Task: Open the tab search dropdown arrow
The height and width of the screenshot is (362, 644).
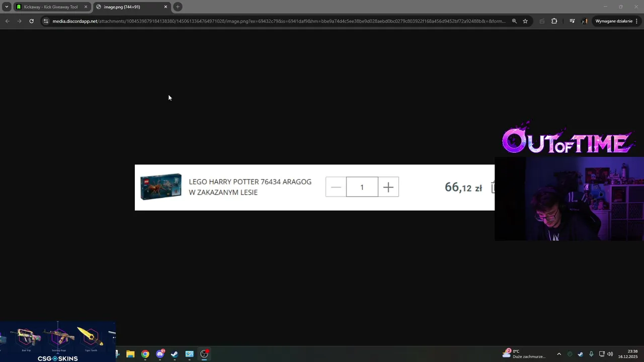Action: (7, 7)
